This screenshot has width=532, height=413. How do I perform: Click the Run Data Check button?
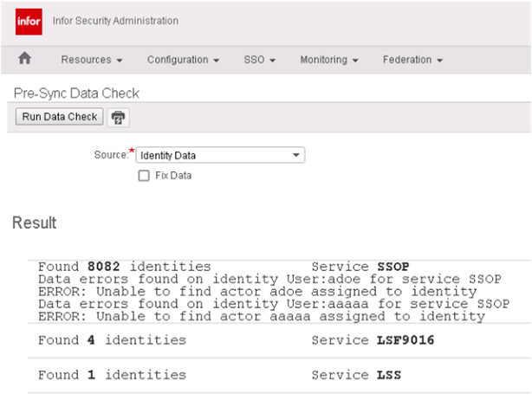[x=60, y=117]
